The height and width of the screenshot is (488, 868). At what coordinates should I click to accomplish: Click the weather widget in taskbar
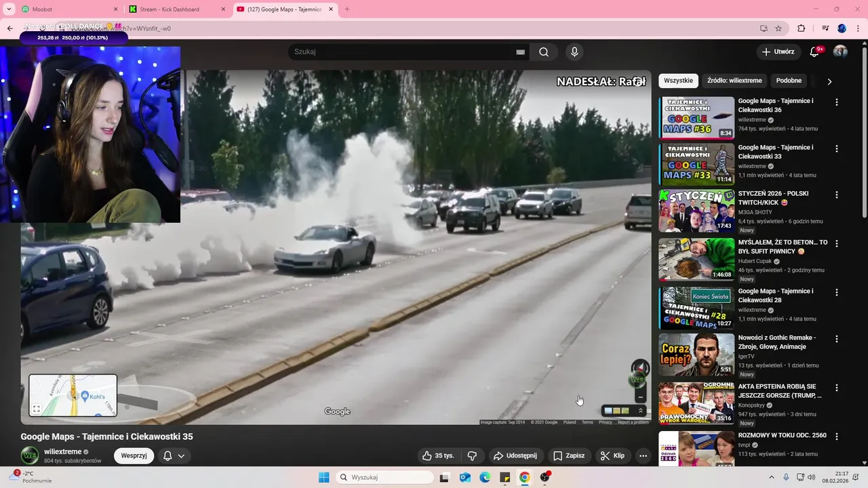pos(31,476)
